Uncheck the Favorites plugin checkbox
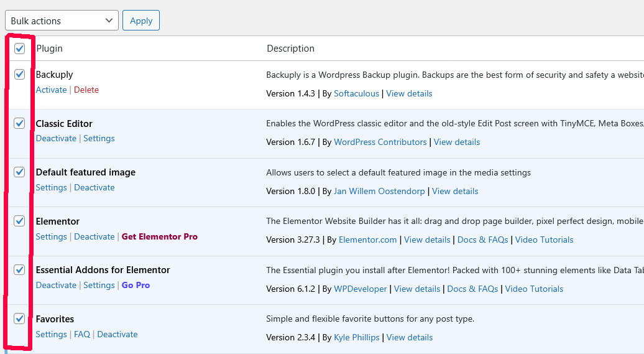The image size is (644, 354). (19, 319)
